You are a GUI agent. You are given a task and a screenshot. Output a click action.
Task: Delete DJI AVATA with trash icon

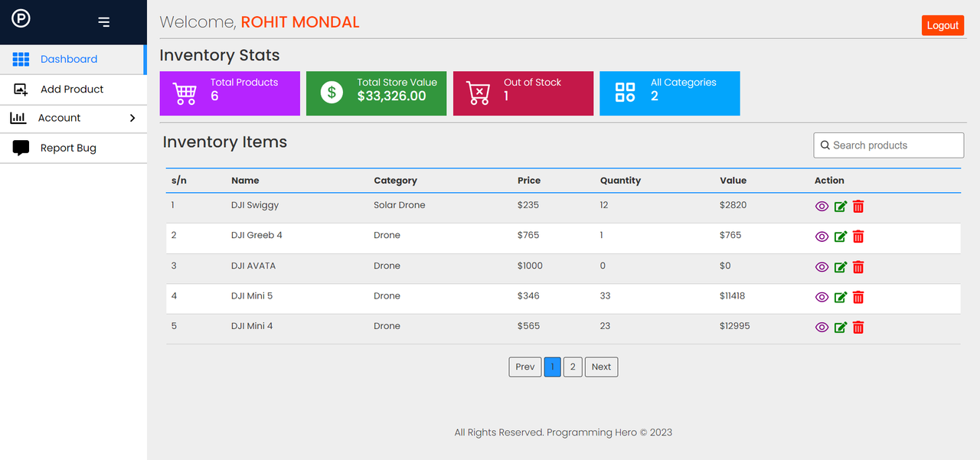(x=858, y=267)
